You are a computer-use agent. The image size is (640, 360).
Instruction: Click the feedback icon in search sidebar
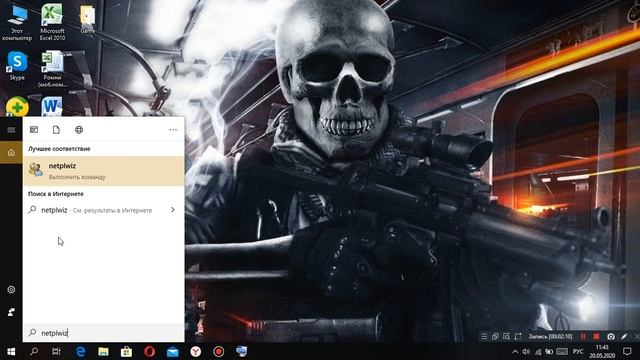(x=11, y=312)
